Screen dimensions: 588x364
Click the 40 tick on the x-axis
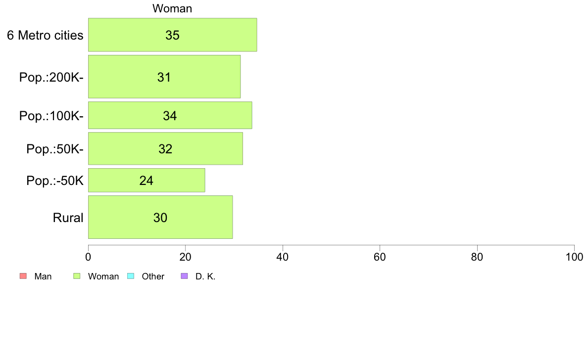pyautogui.click(x=283, y=257)
